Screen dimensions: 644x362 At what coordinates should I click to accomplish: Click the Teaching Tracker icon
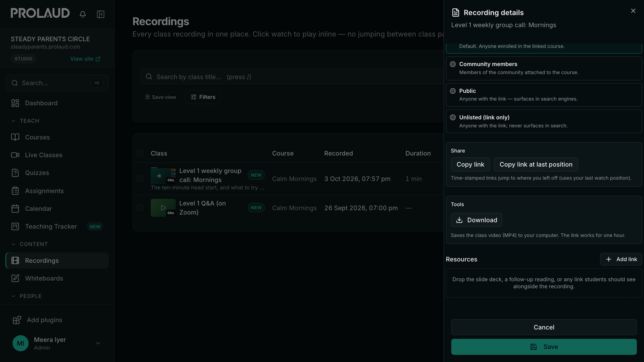coord(15,226)
